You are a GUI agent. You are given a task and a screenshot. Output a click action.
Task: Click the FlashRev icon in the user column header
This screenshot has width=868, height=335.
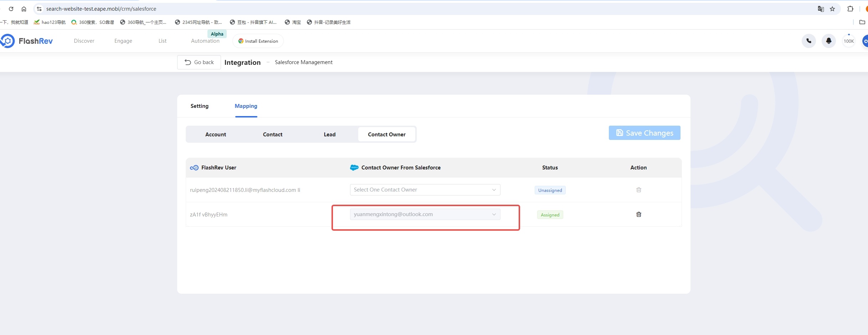coord(194,168)
